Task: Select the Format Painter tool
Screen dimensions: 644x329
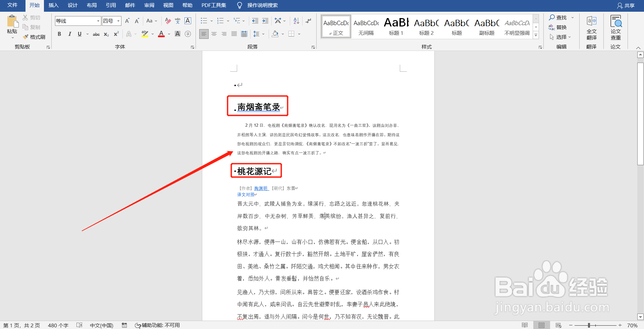Action: pyautogui.click(x=34, y=37)
